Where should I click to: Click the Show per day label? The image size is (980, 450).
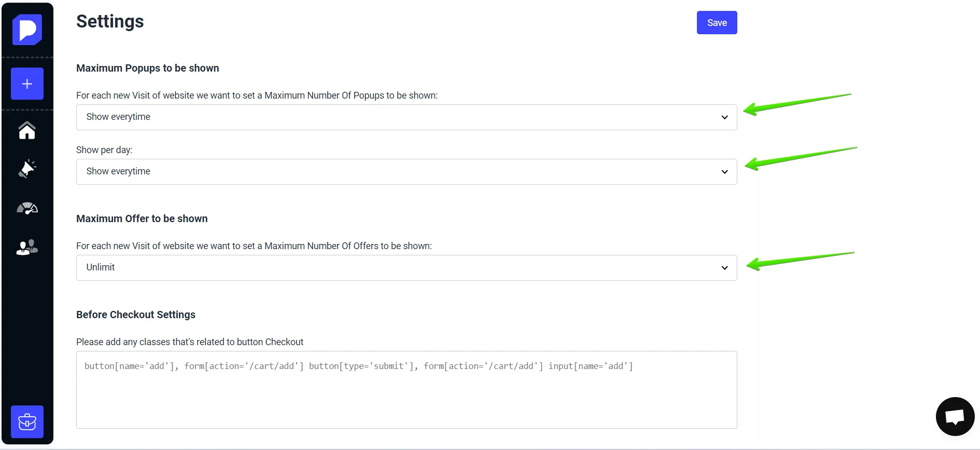tap(104, 150)
